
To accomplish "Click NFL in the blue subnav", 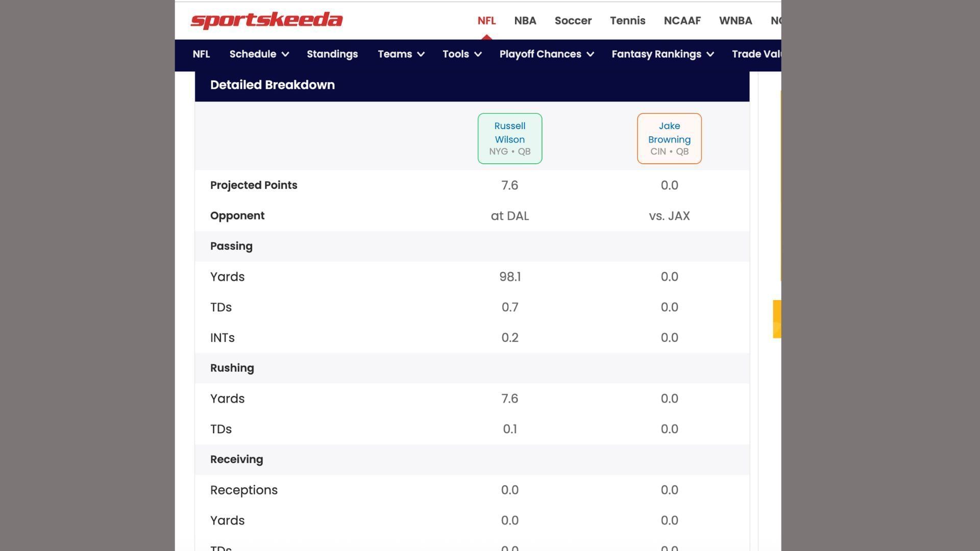I will pos(201,54).
